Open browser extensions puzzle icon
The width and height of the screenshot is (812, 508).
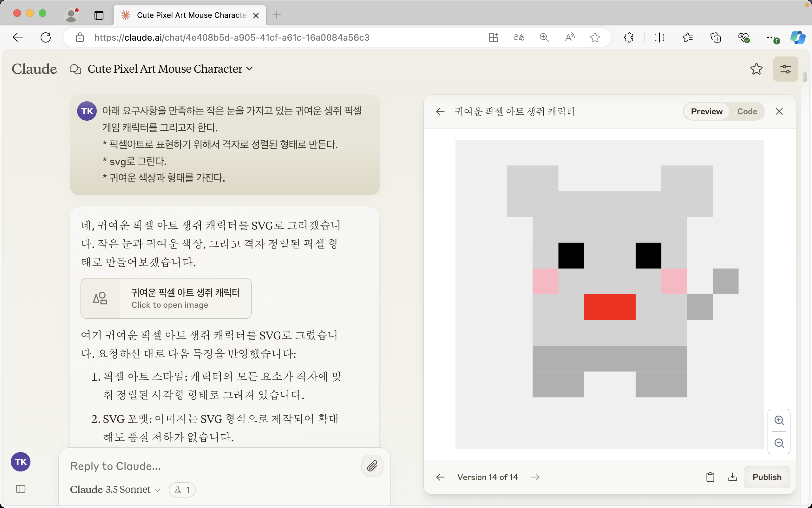tap(629, 37)
